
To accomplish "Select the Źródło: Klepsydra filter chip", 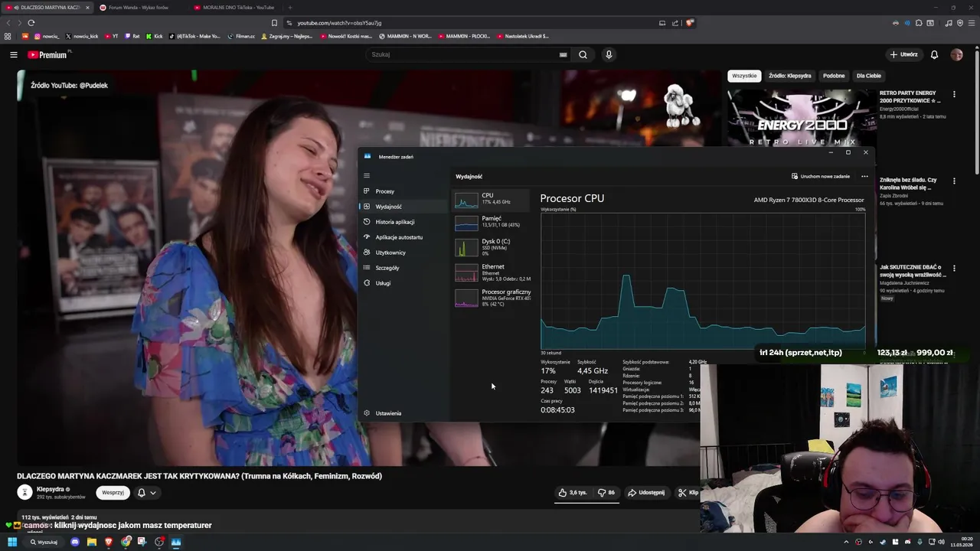I will click(x=789, y=76).
